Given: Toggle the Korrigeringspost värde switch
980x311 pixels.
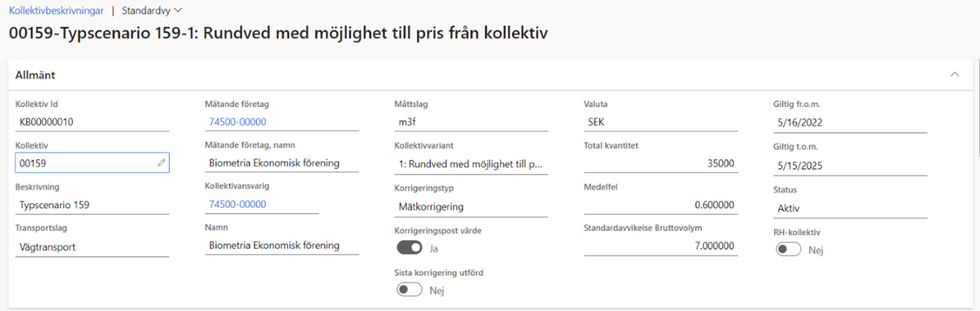Looking at the screenshot, I should 409,248.
